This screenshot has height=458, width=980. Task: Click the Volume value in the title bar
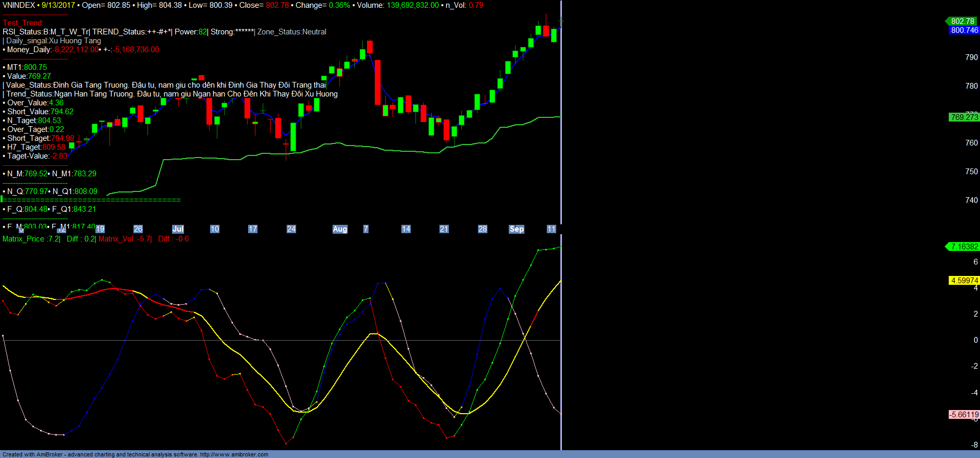tap(412, 5)
